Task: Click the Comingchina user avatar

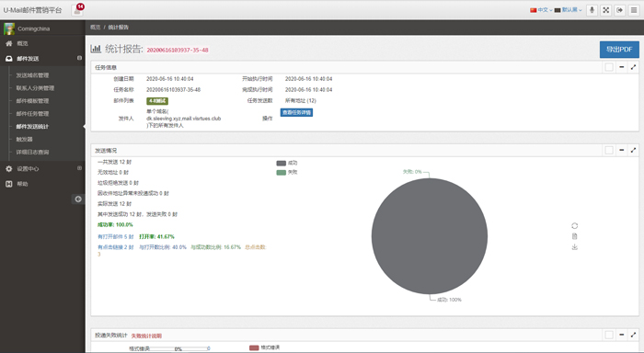Action: coord(9,28)
